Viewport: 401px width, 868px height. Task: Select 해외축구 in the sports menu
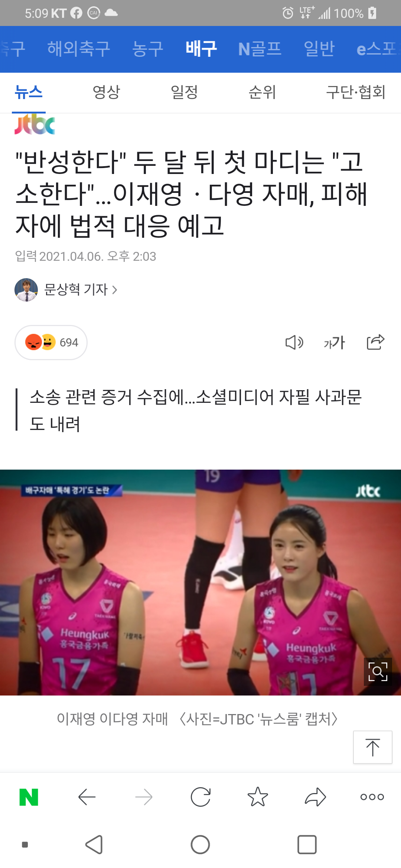click(x=79, y=49)
